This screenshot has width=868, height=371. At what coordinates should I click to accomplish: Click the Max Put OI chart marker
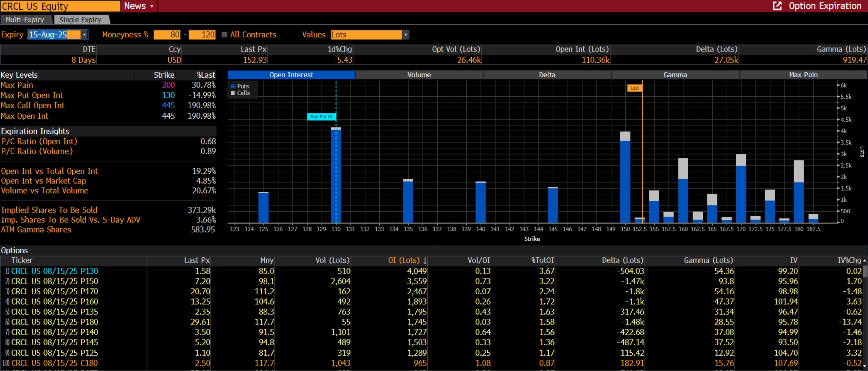(321, 117)
